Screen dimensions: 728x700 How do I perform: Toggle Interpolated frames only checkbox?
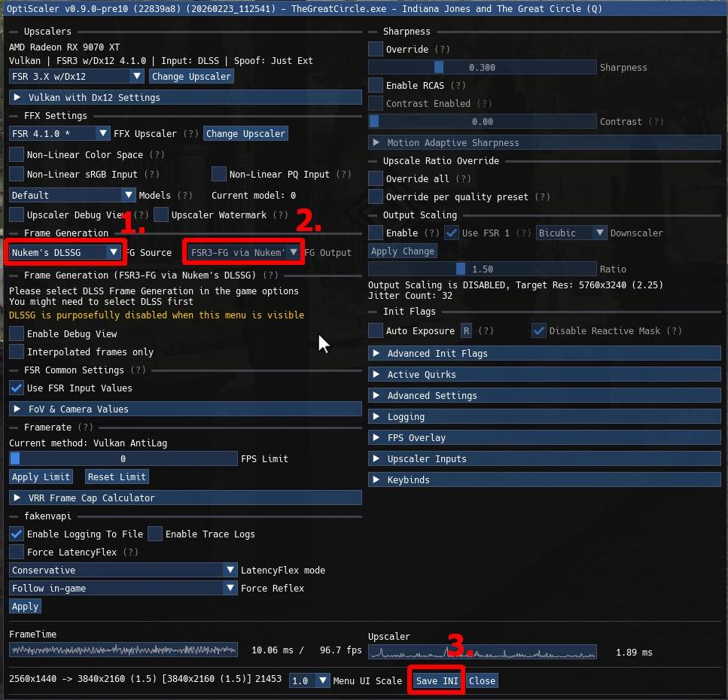pyautogui.click(x=17, y=352)
